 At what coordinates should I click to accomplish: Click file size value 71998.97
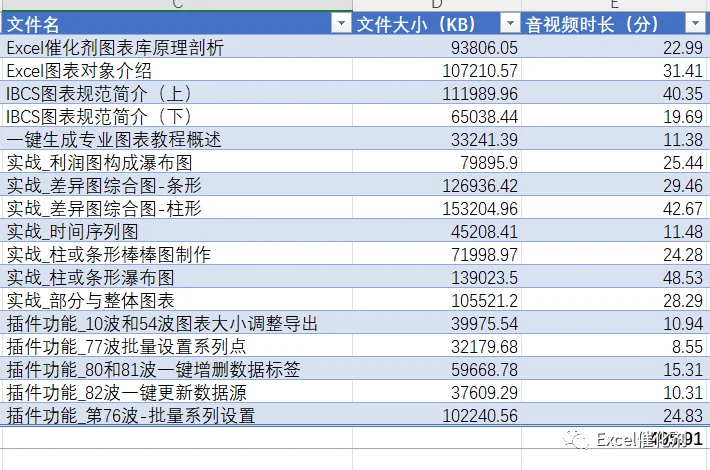point(484,254)
